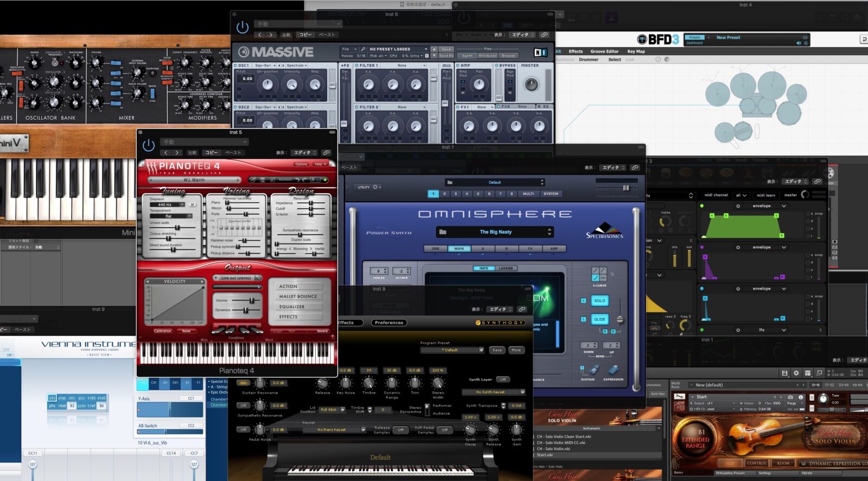868x481 pixels.
Task: Click the Synthogy Preferences button
Action: pyautogui.click(x=389, y=323)
